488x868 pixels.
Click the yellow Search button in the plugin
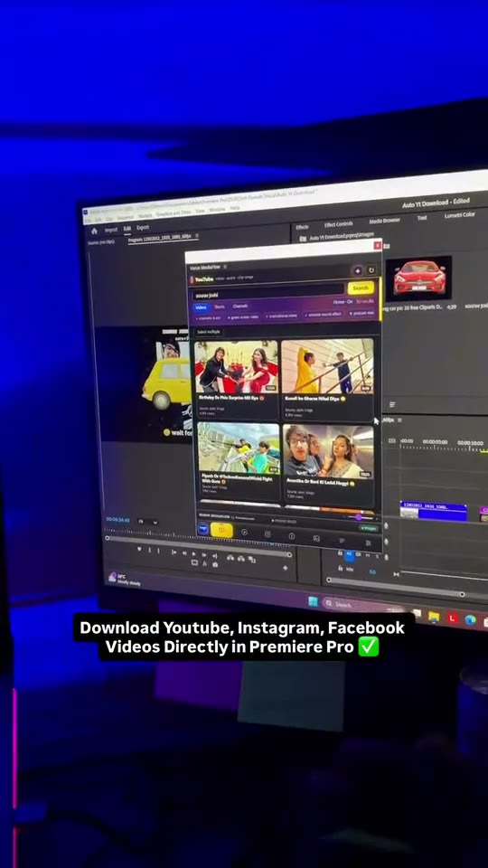pos(361,288)
